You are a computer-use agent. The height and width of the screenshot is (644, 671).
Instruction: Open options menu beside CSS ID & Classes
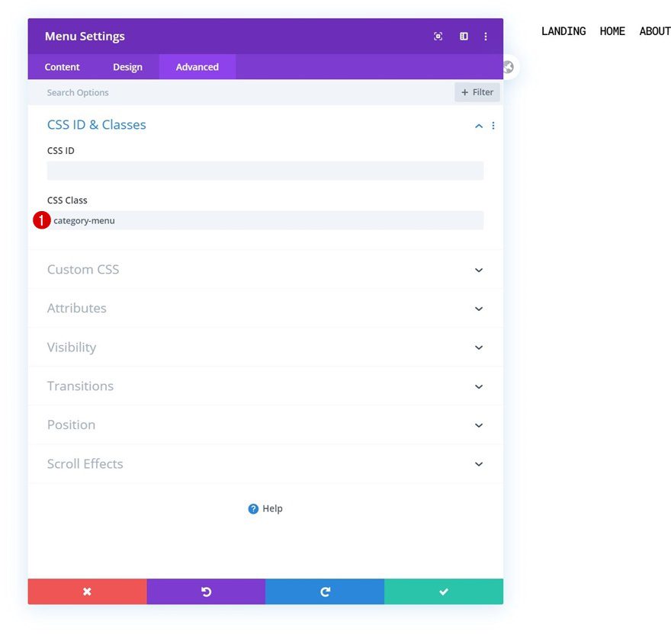[x=493, y=125]
